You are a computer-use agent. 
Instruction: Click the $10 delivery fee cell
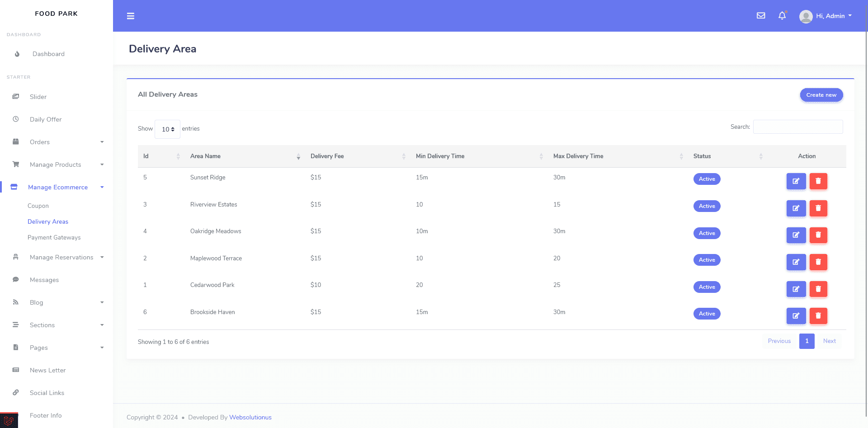316,285
